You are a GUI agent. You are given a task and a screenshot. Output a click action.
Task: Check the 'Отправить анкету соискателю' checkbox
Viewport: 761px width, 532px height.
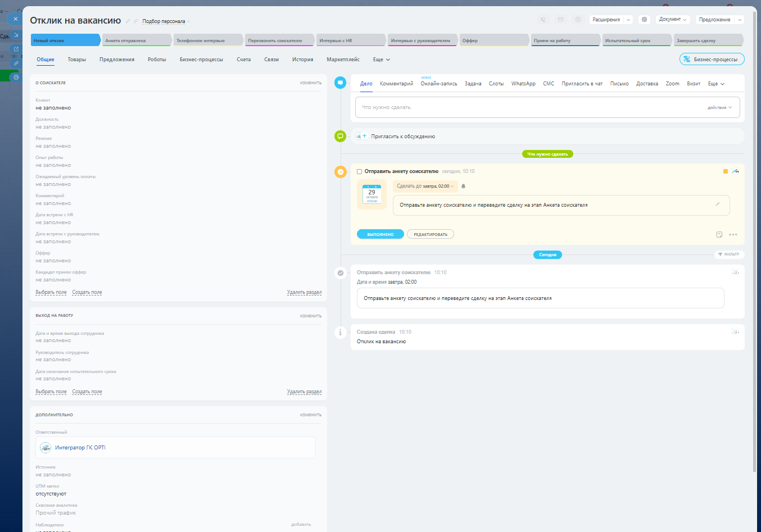[360, 171]
